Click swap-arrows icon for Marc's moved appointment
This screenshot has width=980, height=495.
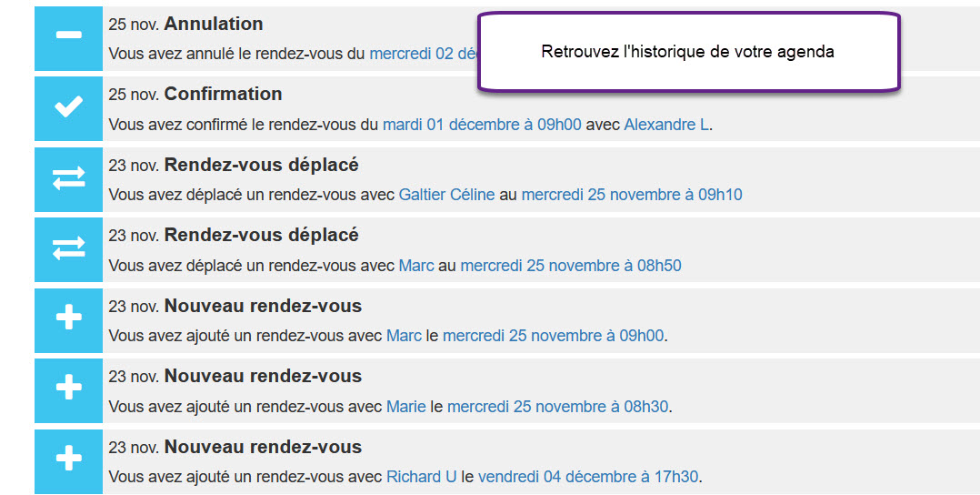(x=69, y=249)
